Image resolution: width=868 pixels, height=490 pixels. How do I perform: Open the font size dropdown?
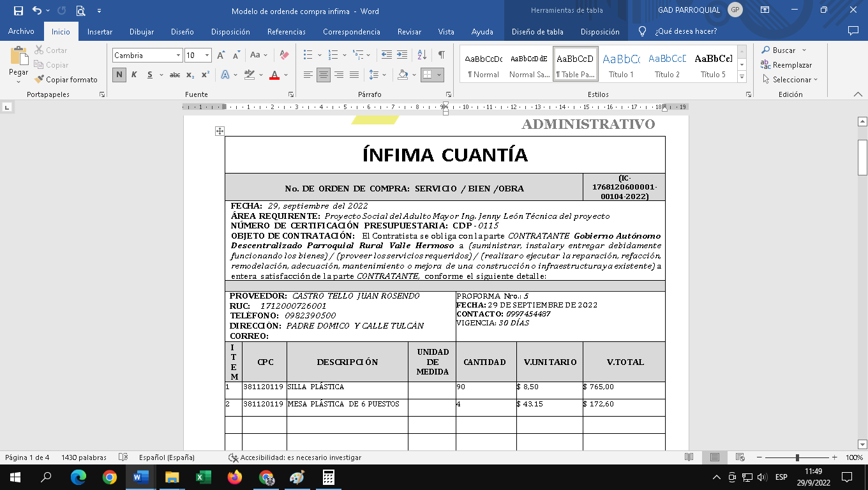coord(207,56)
